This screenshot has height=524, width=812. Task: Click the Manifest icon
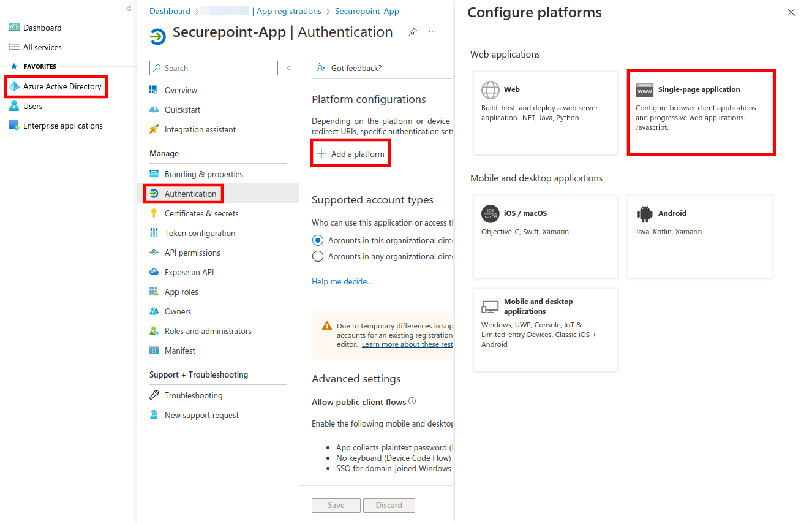click(x=154, y=351)
